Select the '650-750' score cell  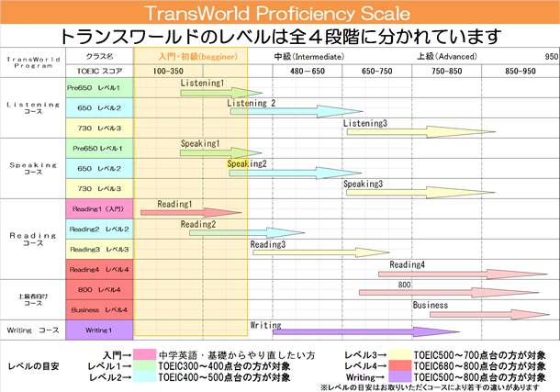(x=376, y=71)
